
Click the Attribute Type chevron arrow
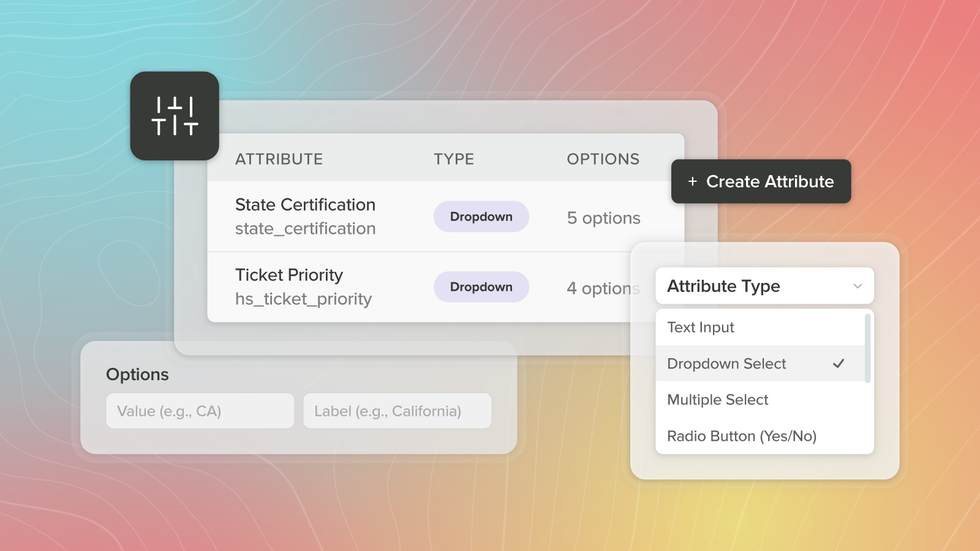(858, 286)
